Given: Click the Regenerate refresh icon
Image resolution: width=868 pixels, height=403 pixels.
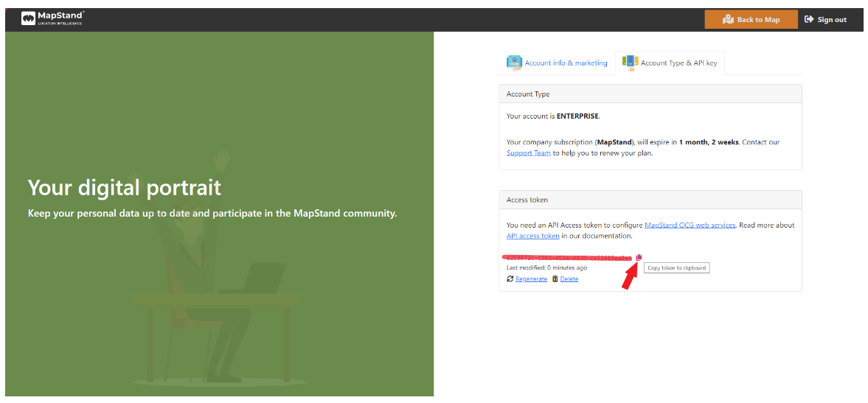Looking at the screenshot, I should click(510, 279).
